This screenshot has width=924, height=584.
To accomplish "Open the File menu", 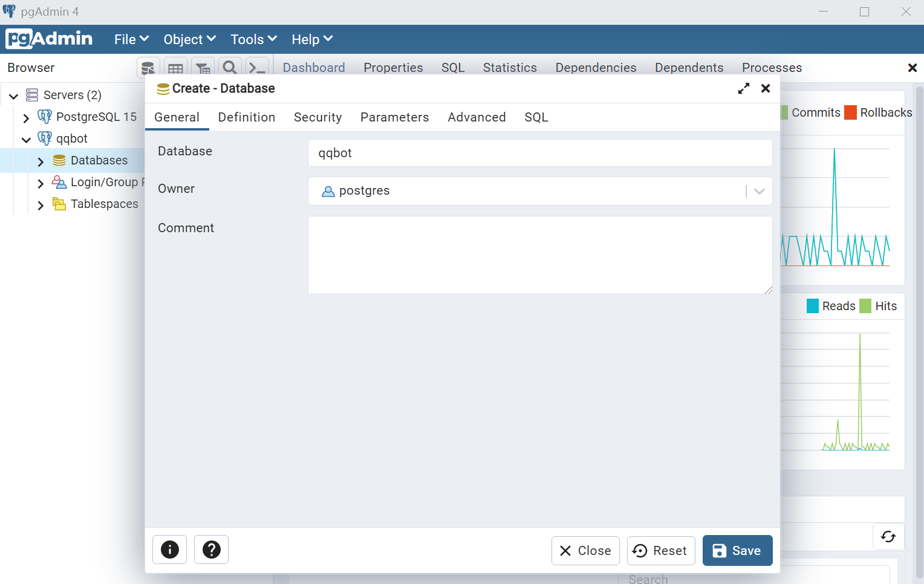I will tap(131, 39).
